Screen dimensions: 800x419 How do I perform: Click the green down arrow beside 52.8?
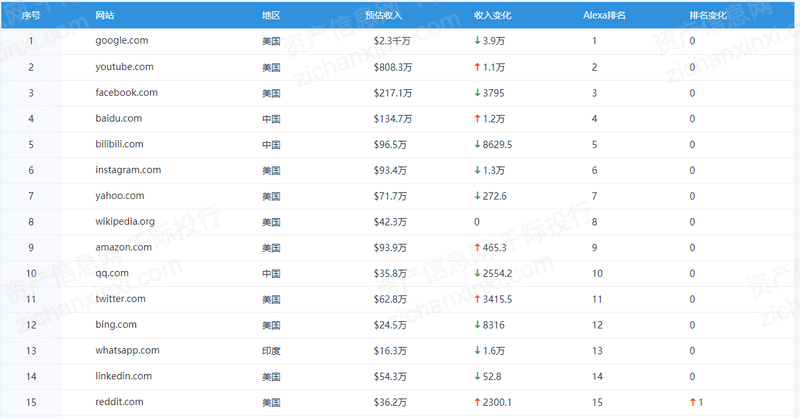pyautogui.click(x=478, y=376)
